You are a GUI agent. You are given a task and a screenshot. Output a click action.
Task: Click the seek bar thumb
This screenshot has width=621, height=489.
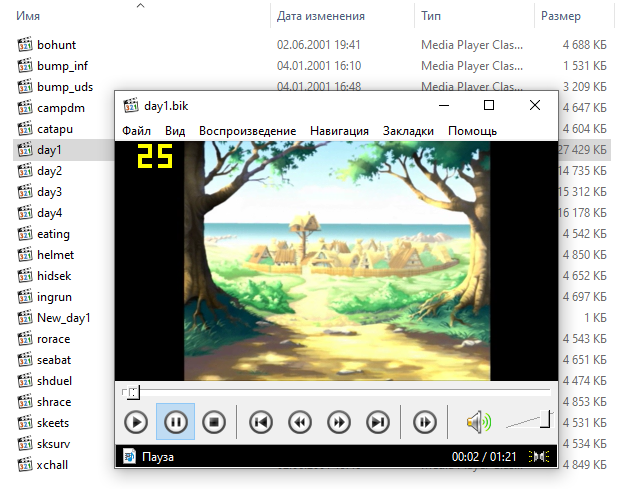click(x=133, y=392)
